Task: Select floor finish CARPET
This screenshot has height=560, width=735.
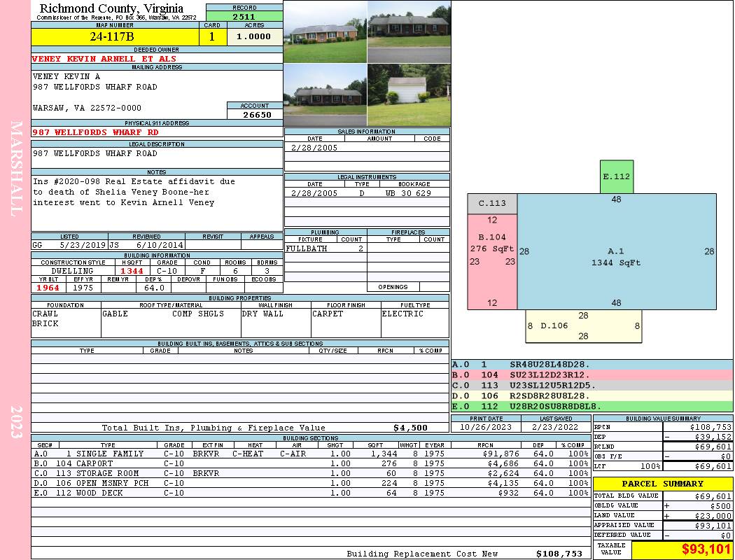Action: (327, 314)
